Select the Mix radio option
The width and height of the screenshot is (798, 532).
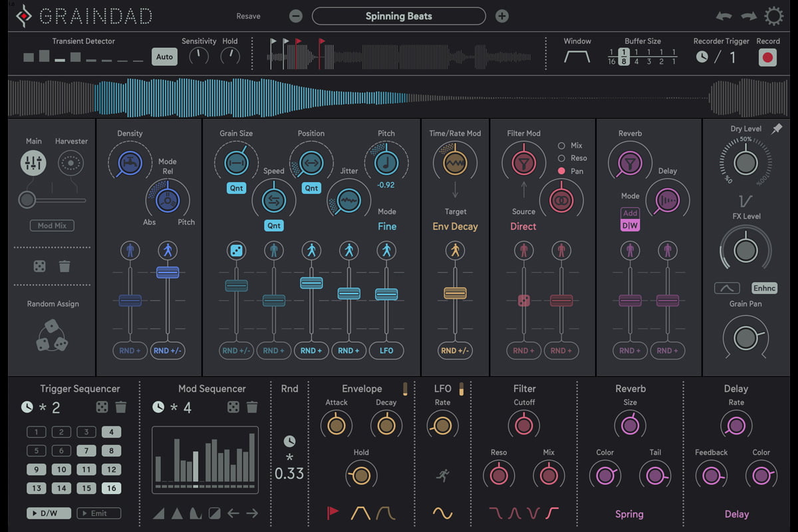click(561, 146)
